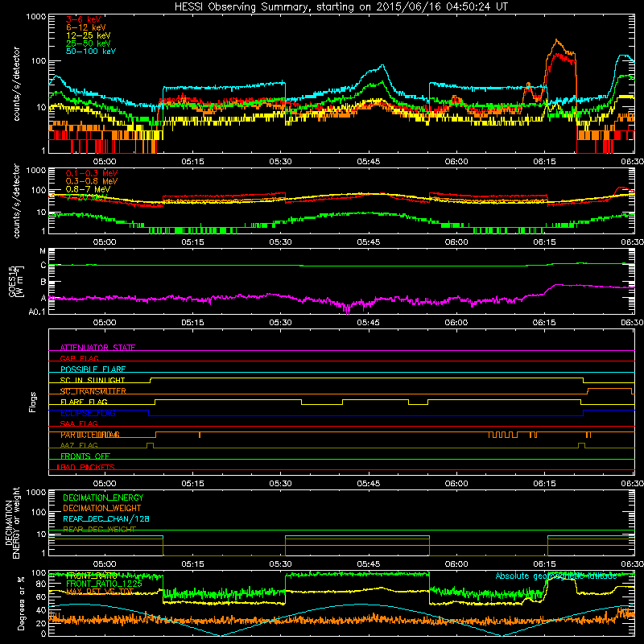The height and width of the screenshot is (644, 644).
Task: Select the POSSIBLE_FLARE flag label
Action: (93, 369)
